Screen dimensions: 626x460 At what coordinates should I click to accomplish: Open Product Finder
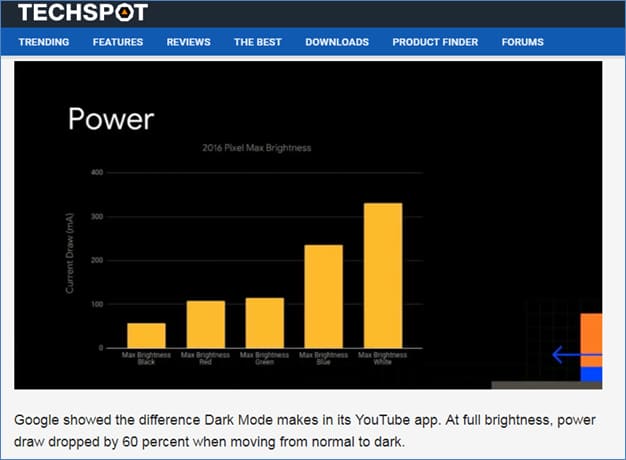point(435,42)
